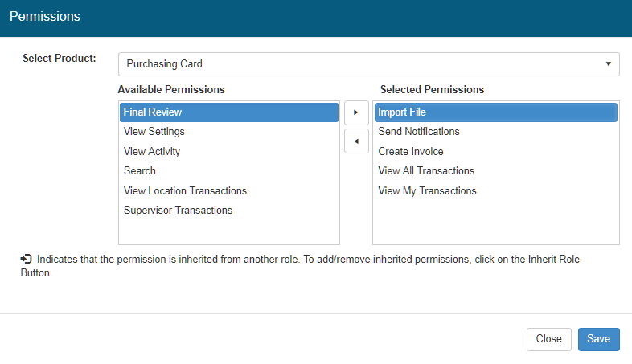
Task: Click empty area of Available Permissions list
Action: [x=228, y=231]
